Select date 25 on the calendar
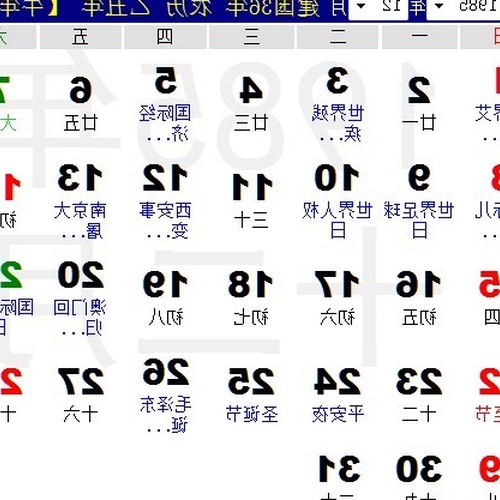The height and width of the screenshot is (500, 500). click(251, 382)
